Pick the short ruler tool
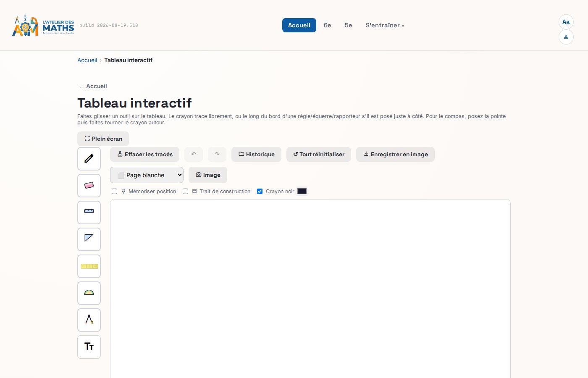Screen dimensions: 588x378 click(89, 213)
